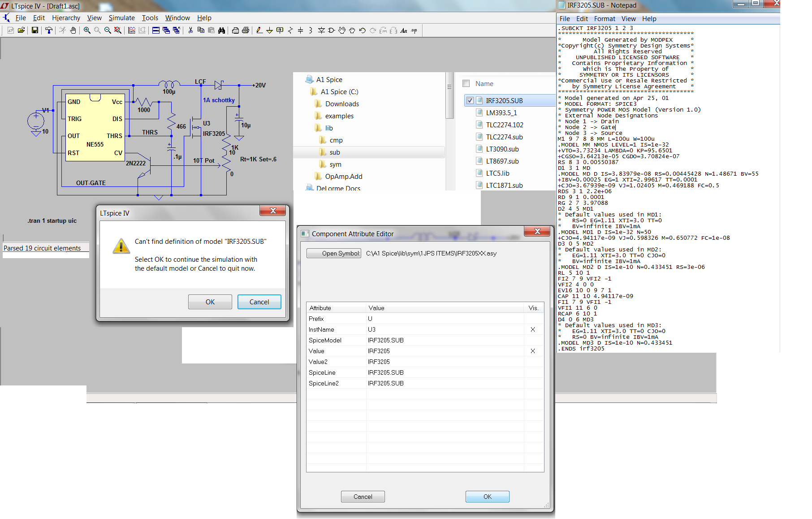Place a Ground symbol from the toolbar
The width and height of the screenshot is (812, 519).
point(269,30)
